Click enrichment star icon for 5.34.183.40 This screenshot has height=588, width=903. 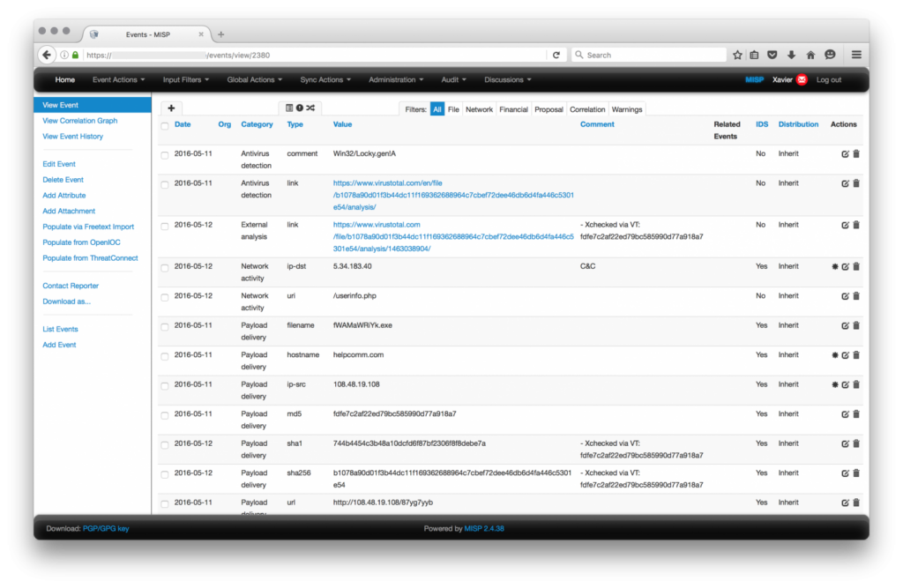pos(834,266)
